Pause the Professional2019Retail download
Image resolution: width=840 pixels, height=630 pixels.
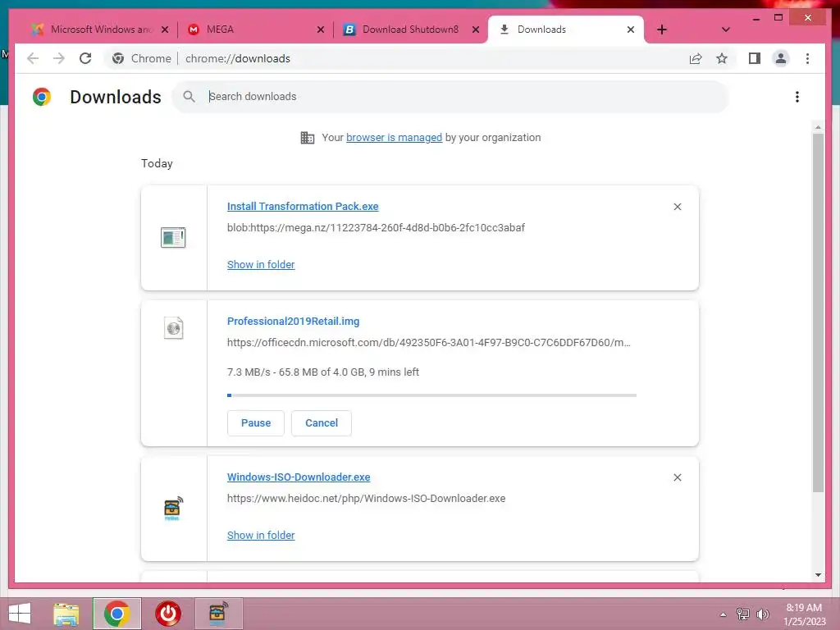[x=256, y=422]
